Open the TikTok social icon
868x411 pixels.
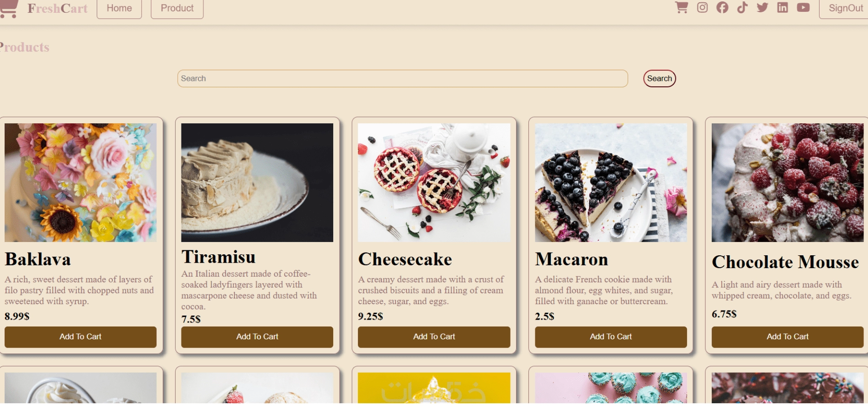(742, 7)
